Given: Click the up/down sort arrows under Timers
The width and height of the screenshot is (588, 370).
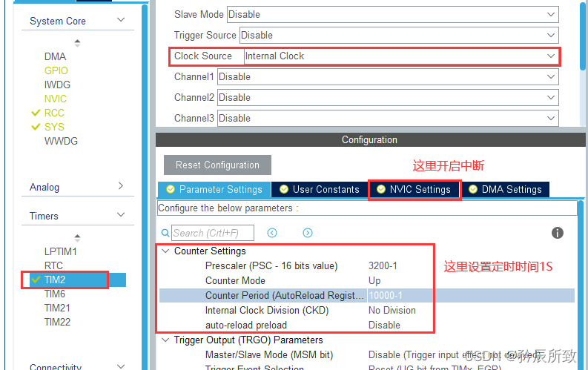Looking at the screenshot, I should coord(77,238).
